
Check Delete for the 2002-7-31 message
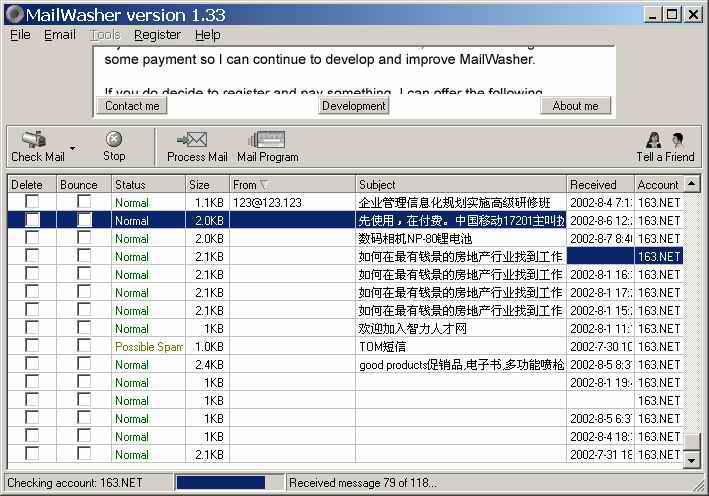pyautogui.click(x=32, y=453)
